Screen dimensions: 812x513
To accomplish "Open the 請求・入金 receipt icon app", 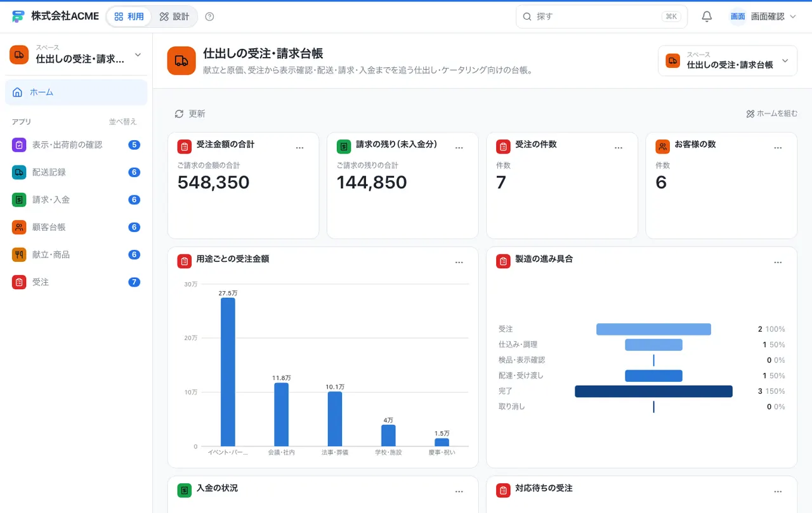I will pyautogui.click(x=19, y=199).
